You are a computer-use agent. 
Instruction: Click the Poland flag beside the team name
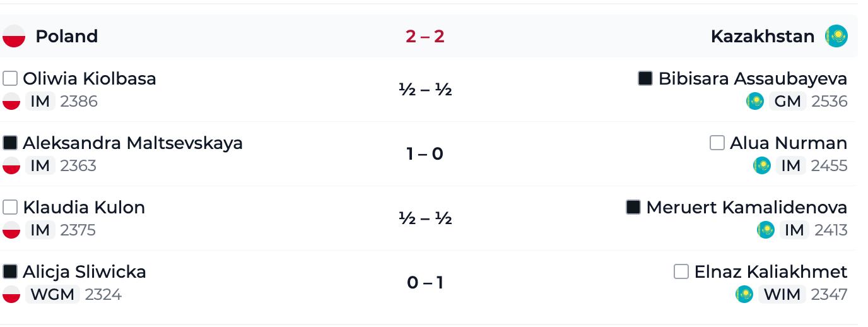(14, 36)
